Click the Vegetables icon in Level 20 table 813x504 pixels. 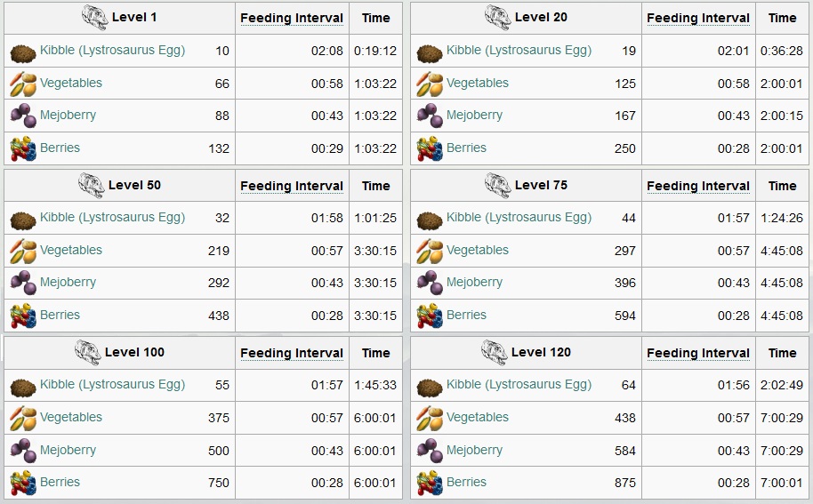tap(430, 84)
